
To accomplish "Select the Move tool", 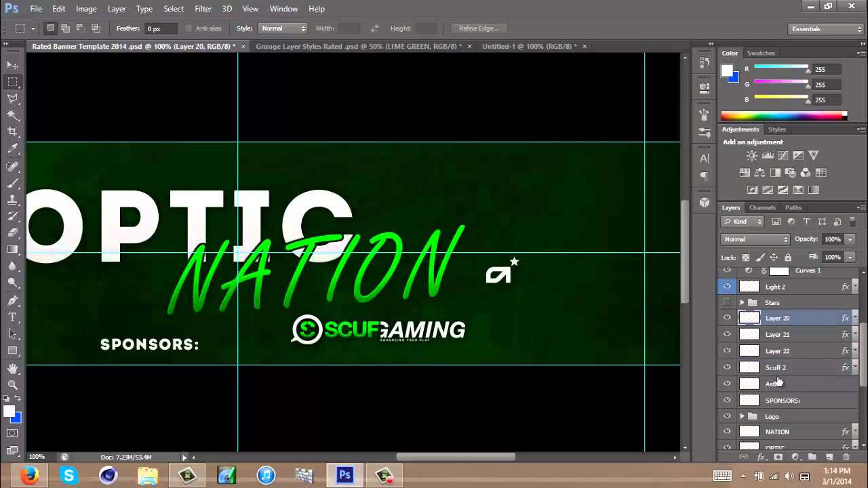I will coord(13,65).
